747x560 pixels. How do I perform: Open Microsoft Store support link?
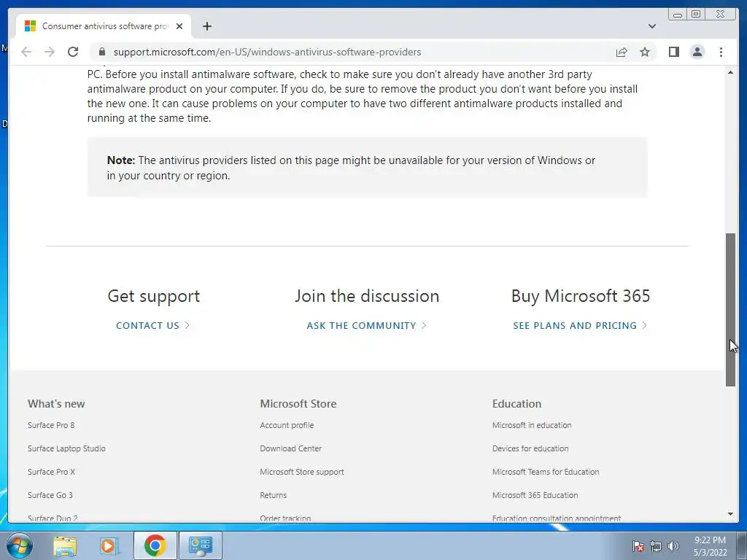pyautogui.click(x=301, y=472)
